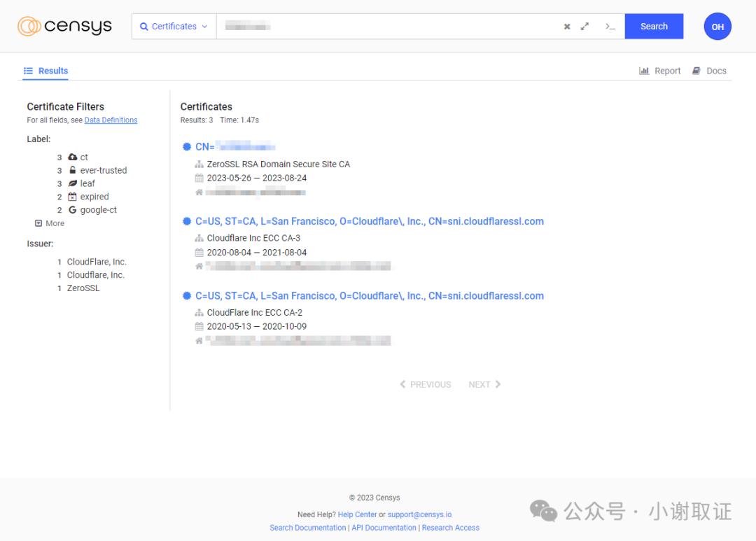Click the support@censys.io email link
This screenshot has width=756, height=541.
[419, 514]
